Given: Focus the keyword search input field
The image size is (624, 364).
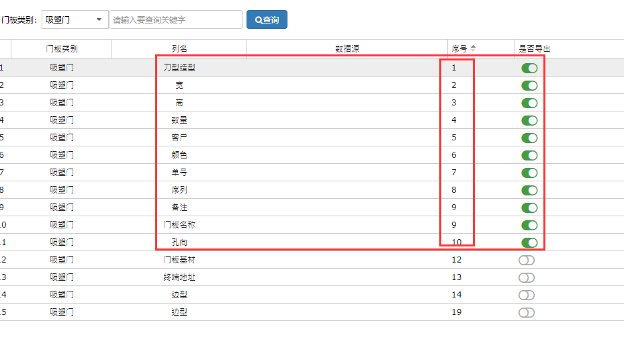Looking at the screenshot, I should point(176,19).
